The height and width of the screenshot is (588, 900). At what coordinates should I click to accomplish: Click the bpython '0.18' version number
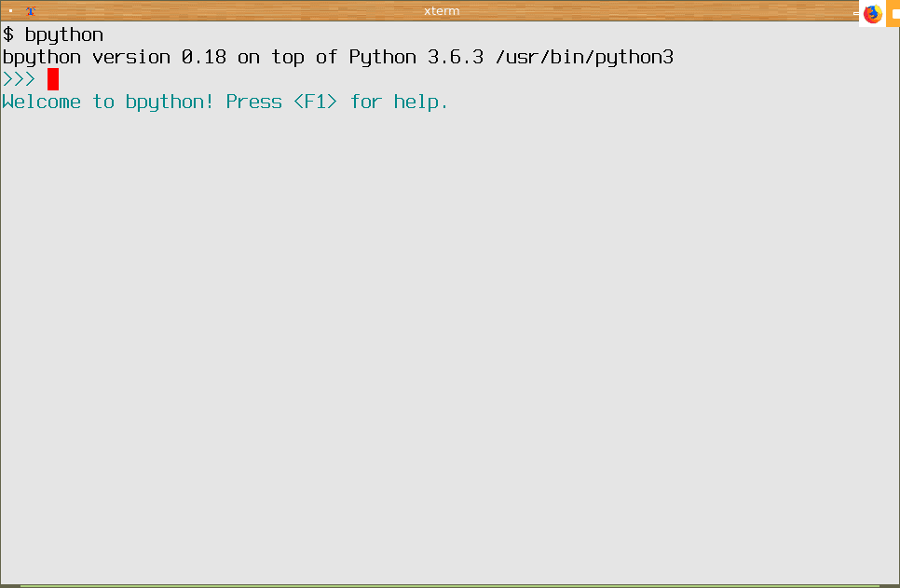coord(204,57)
